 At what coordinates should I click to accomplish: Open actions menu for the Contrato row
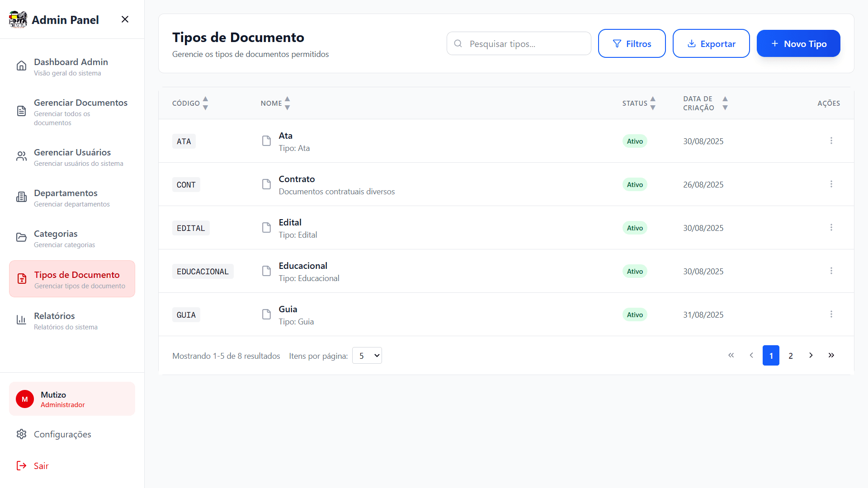[831, 184]
